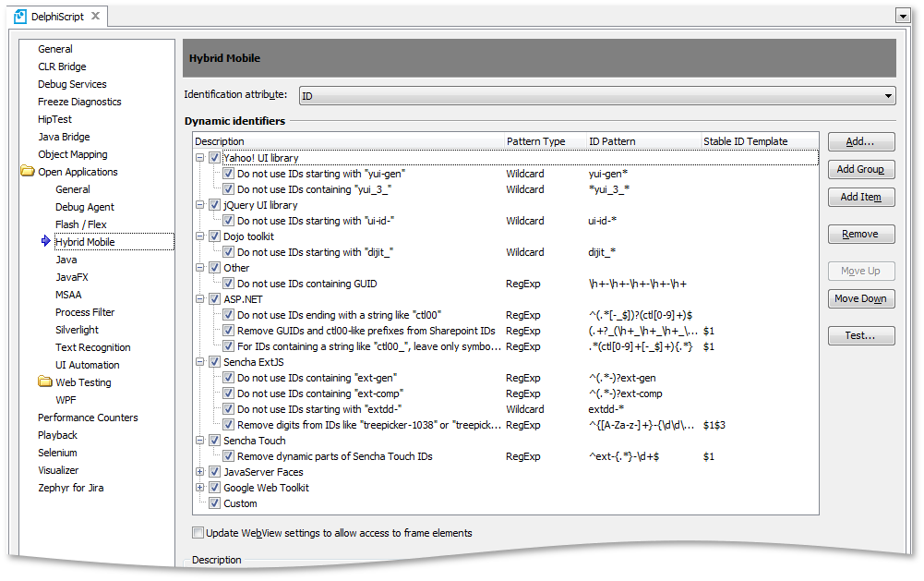Enable 'Update WebView settings to allow access to frame elements'
This screenshot has height=581, width=924.
click(x=198, y=533)
